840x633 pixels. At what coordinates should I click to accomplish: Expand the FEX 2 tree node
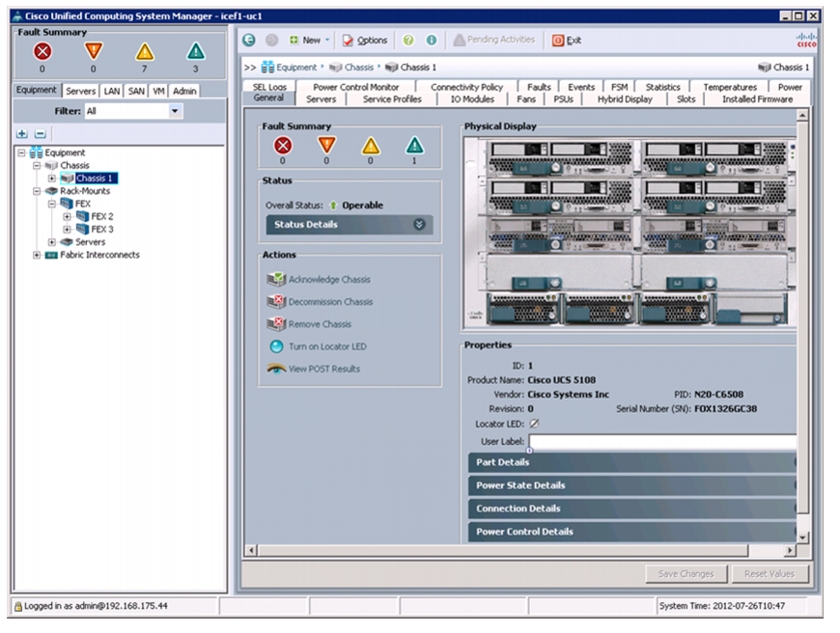point(67,216)
